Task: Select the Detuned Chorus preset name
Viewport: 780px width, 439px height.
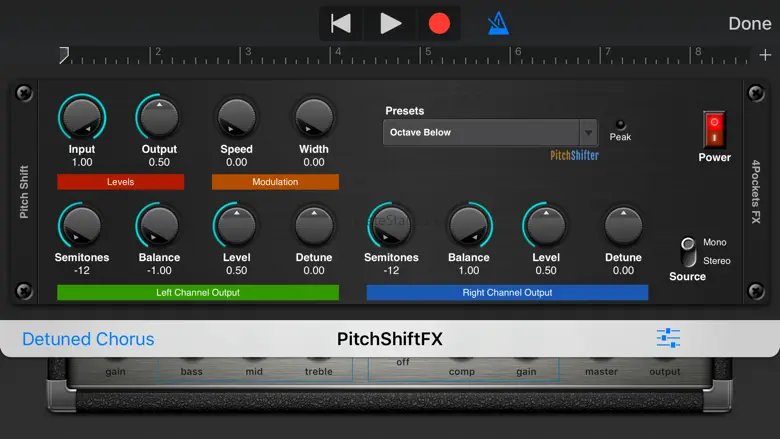Action: click(x=88, y=339)
